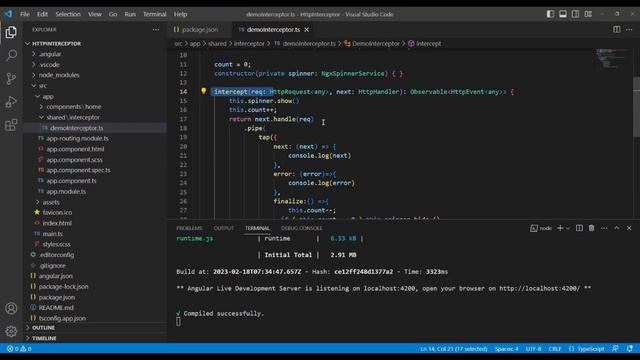Viewport: 640px width, 360px height.
Task: Open the Go menu
Action: tap(113, 14)
